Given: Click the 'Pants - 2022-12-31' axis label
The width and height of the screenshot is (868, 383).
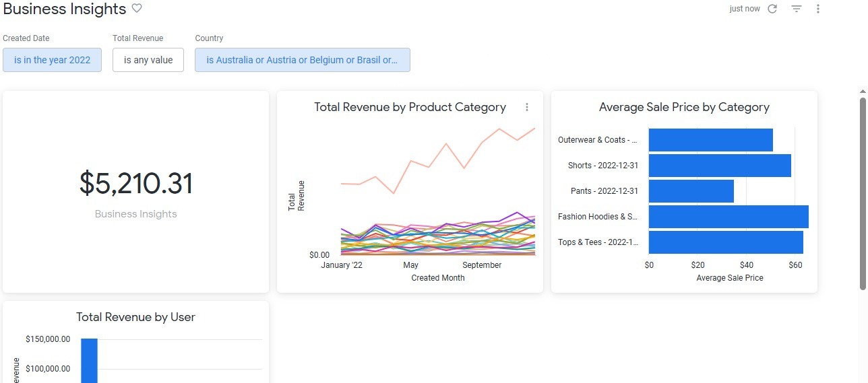Looking at the screenshot, I should pos(604,191).
